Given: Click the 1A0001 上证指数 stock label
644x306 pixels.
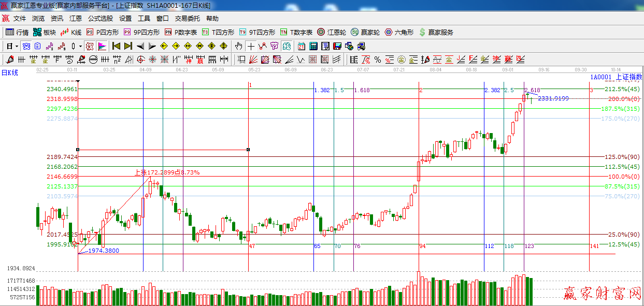Looking at the screenshot, I should coord(616,77).
